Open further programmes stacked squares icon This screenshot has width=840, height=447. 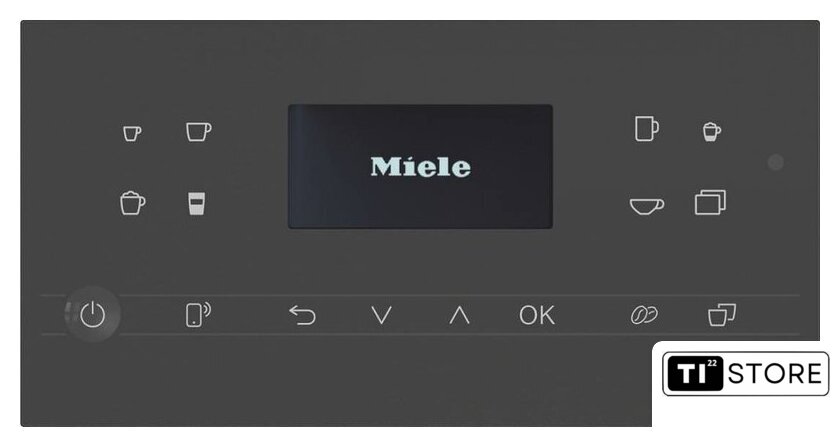(710, 203)
